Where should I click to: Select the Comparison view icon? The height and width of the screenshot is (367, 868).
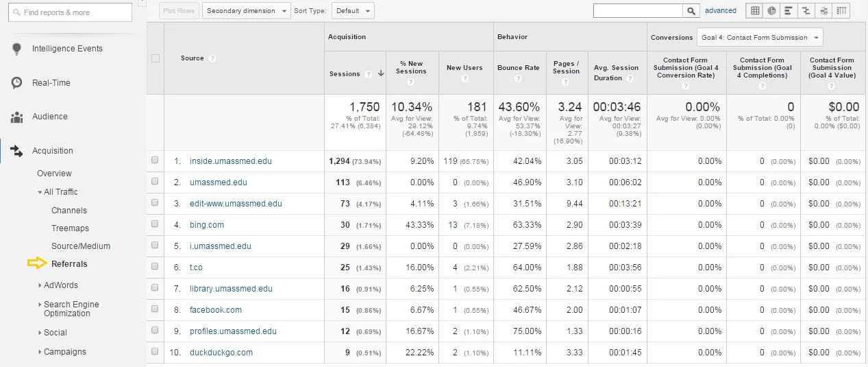tap(806, 11)
